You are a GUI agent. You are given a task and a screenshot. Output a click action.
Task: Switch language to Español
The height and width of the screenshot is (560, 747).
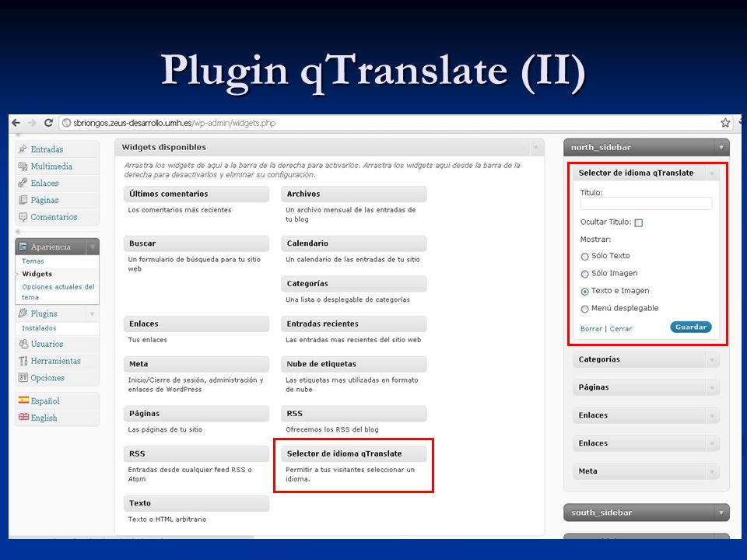pyautogui.click(x=45, y=401)
